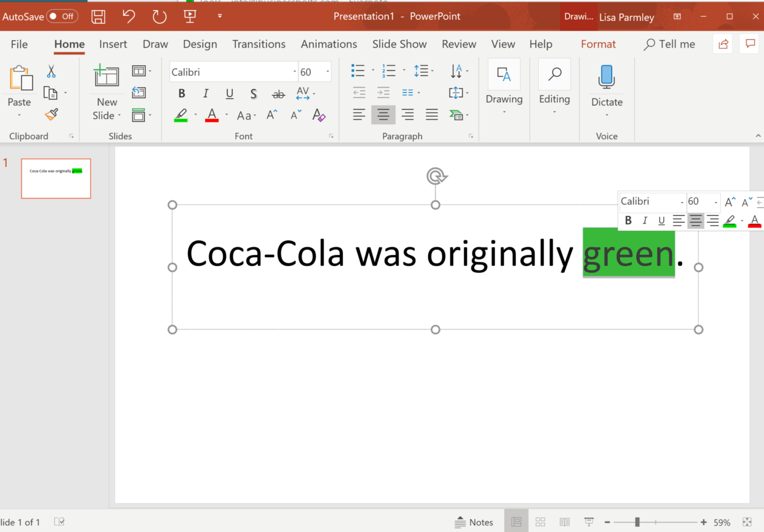Redo the last action

point(159,16)
